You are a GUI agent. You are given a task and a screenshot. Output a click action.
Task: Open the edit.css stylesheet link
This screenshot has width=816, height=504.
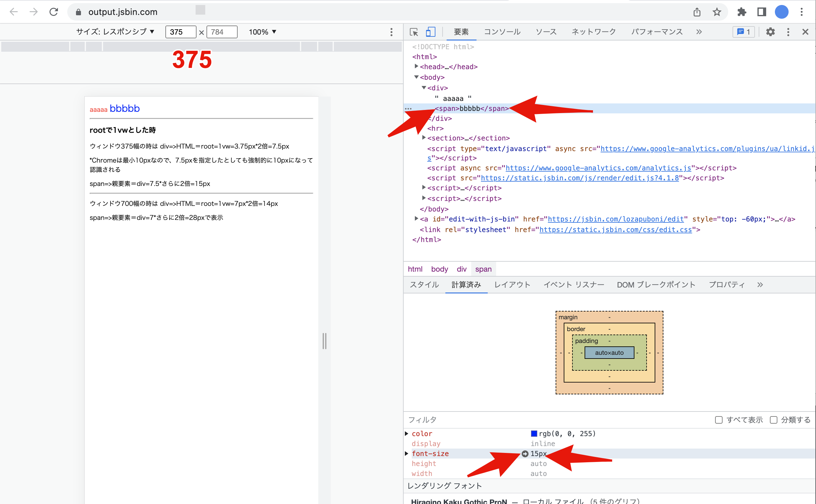point(616,230)
